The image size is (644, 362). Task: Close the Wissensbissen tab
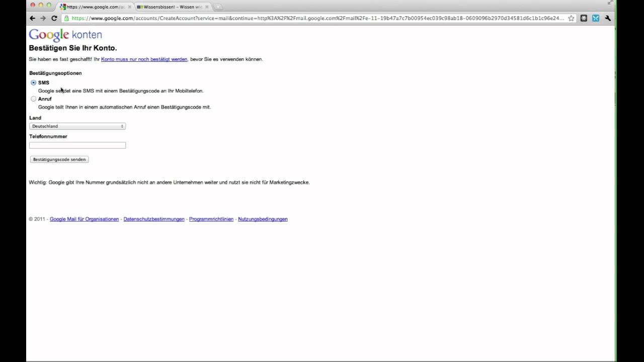point(206,7)
